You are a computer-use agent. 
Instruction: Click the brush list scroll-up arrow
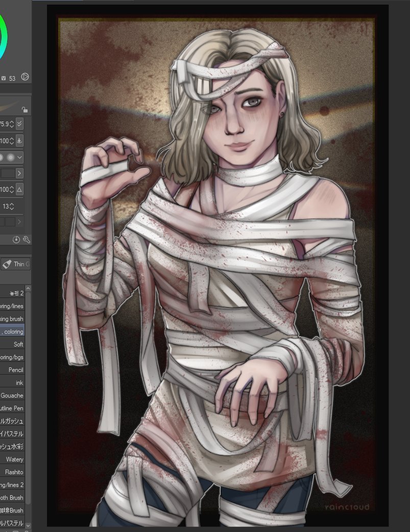point(28,288)
